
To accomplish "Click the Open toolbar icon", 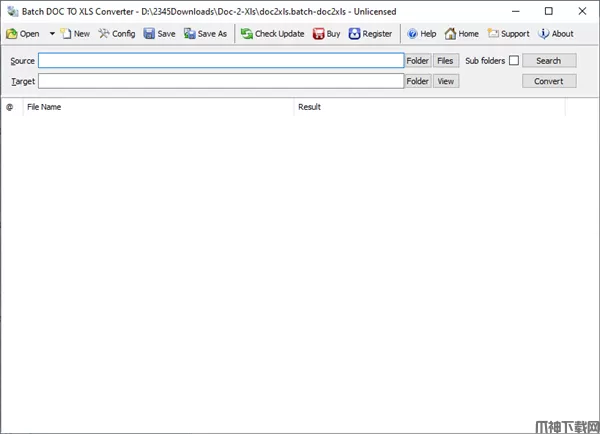I will [12, 34].
